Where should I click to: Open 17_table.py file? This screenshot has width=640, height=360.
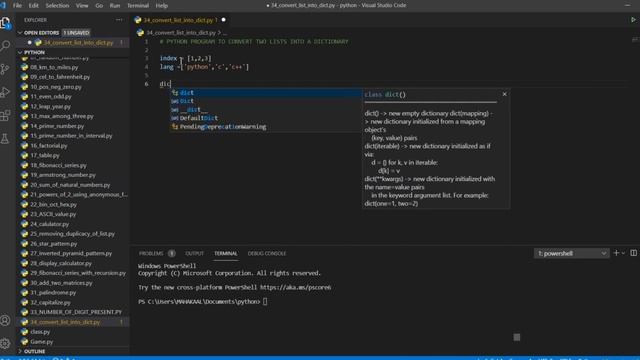click(x=45, y=156)
